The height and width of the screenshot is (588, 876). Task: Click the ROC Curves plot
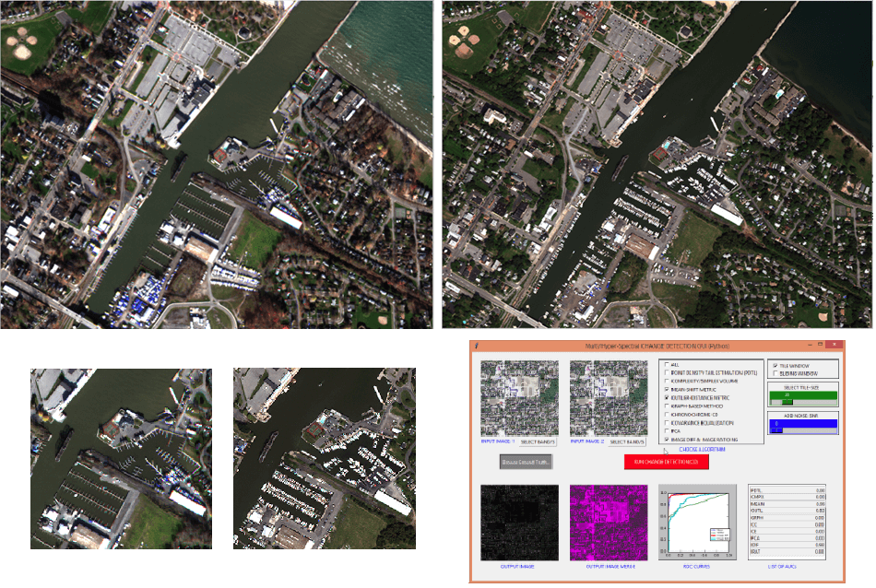click(x=696, y=523)
